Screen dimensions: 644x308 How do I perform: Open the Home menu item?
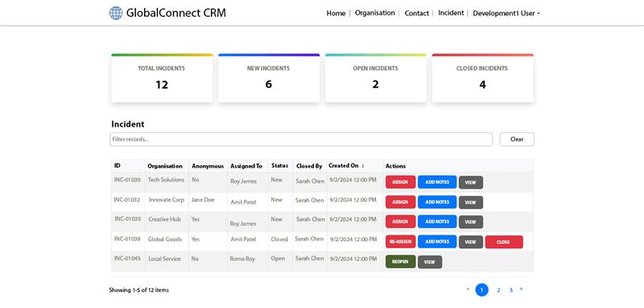(x=336, y=13)
